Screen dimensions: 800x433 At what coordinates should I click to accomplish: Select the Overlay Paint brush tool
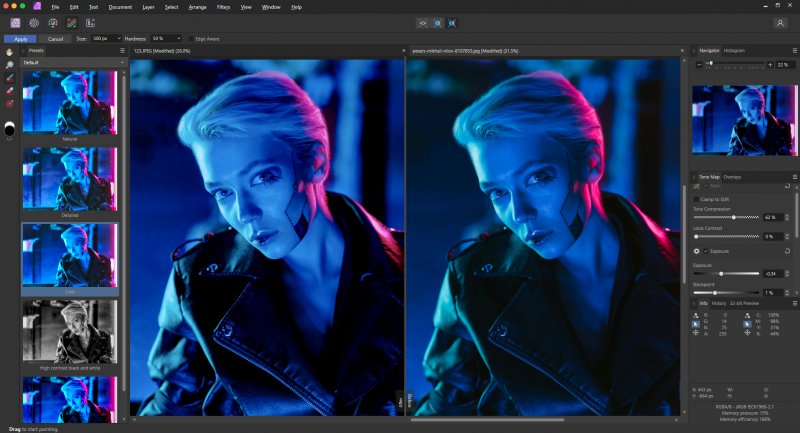[x=9, y=78]
